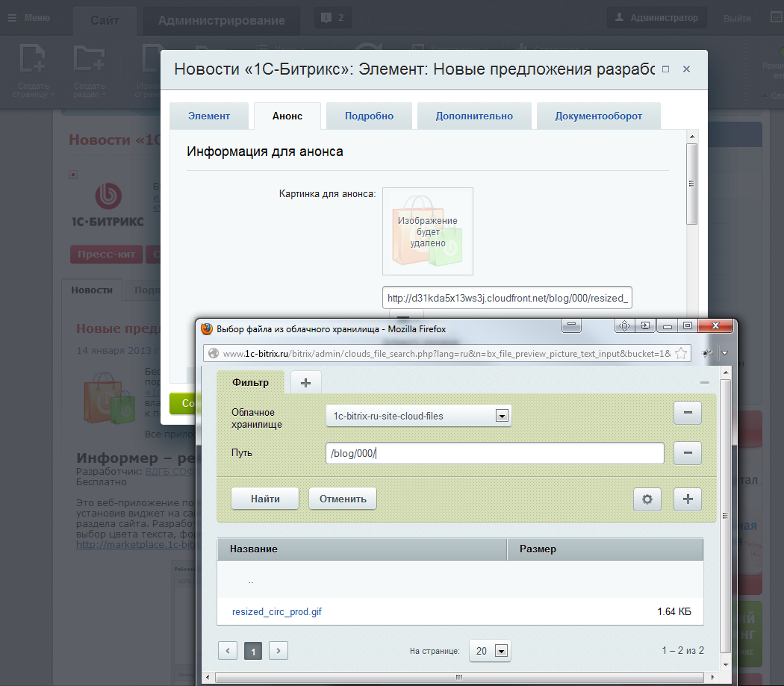Click the "1 – 2 из 2" results counter
The height and width of the screenshot is (686, 784).
682,650
